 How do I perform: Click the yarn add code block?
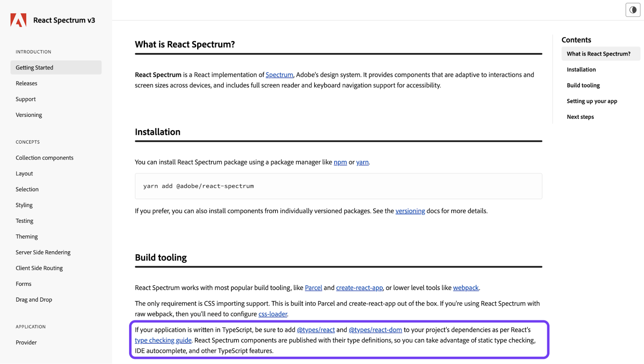pyautogui.click(x=338, y=186)
